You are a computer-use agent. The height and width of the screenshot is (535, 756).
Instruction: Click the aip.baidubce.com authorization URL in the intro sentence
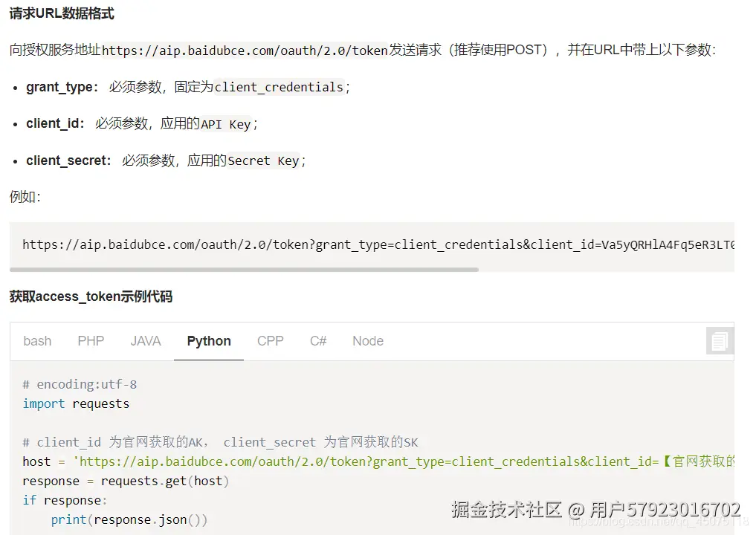[245, 51]
